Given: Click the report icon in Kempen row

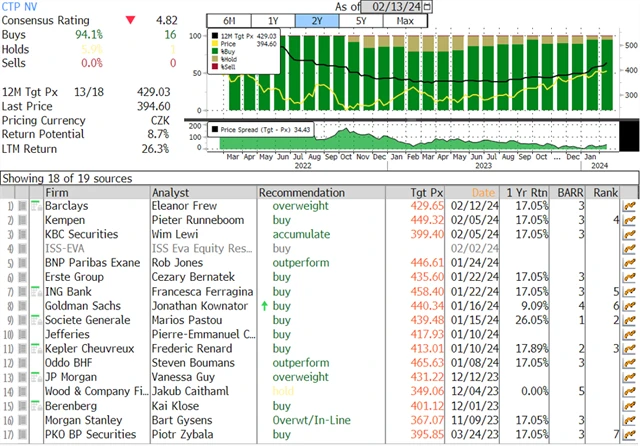Looking at the screenshot, I should click(629, 220).
